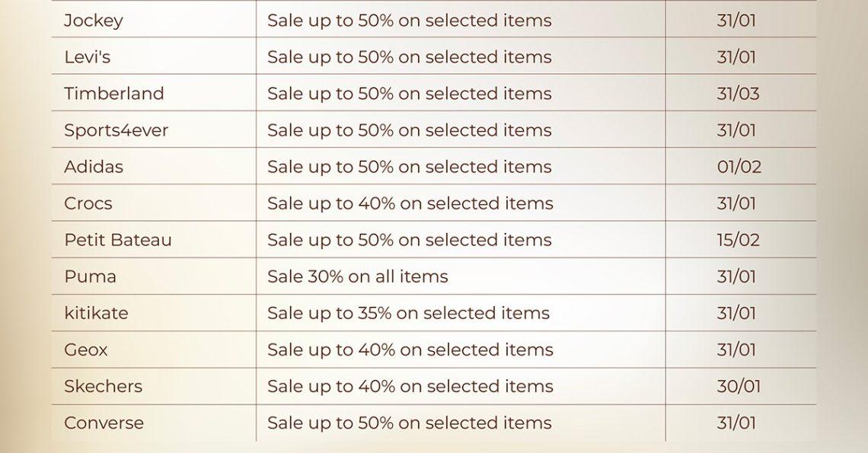Select the Crocs brand cell
This screenshot has width=868, height=453.
pos(88,203)
